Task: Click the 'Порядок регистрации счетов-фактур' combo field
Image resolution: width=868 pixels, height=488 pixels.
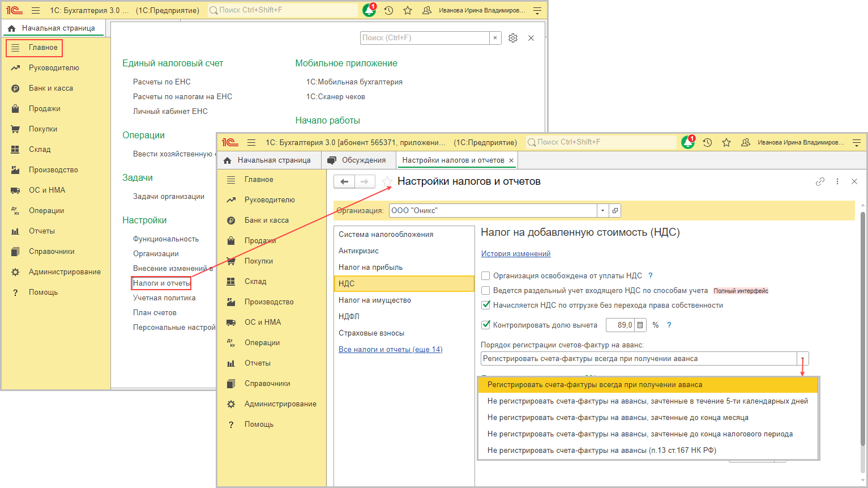Action: coord(639,359)
